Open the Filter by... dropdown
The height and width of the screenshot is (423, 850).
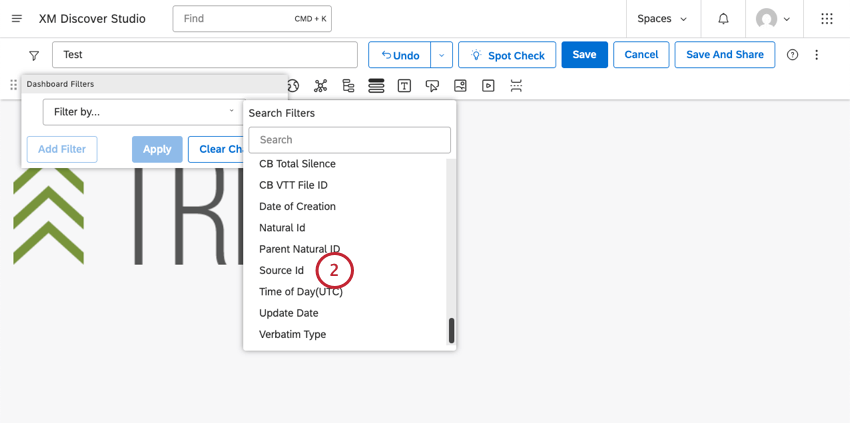pos(144,112)
